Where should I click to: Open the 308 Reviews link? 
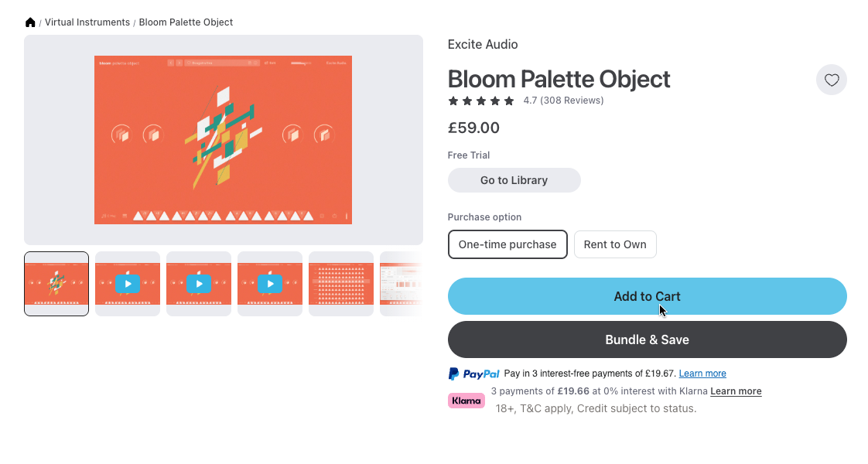[x=572, y=101]
